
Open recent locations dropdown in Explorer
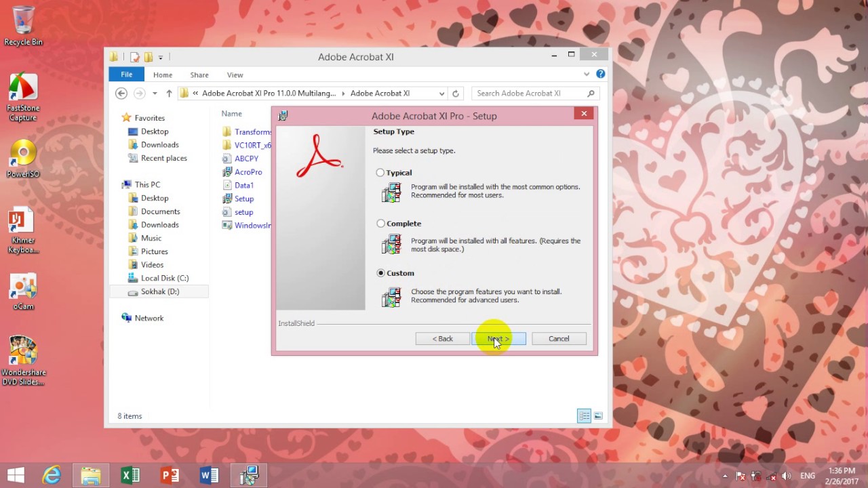click(155, 94)
